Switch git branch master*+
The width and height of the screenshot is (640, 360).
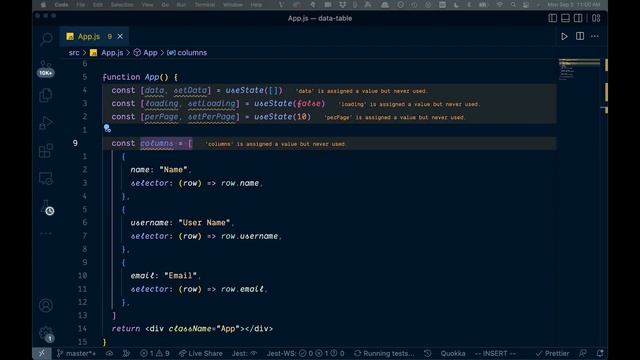[76, 353]
